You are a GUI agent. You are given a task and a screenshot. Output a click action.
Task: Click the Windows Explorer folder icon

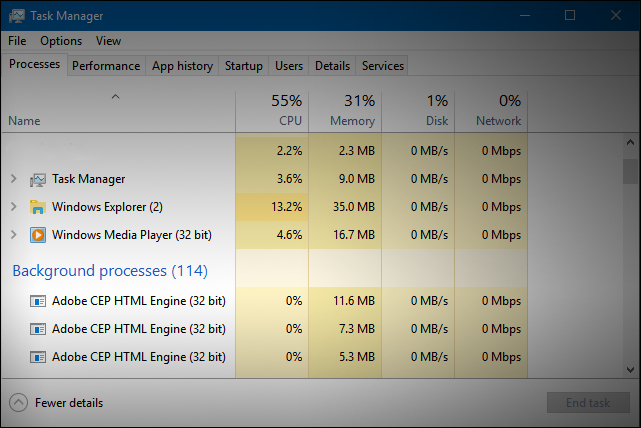[38, 207]
